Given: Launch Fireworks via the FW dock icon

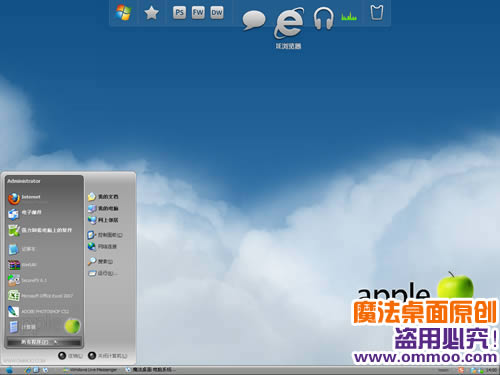Looking at the screenshot, I should click(x=198, y=13).
